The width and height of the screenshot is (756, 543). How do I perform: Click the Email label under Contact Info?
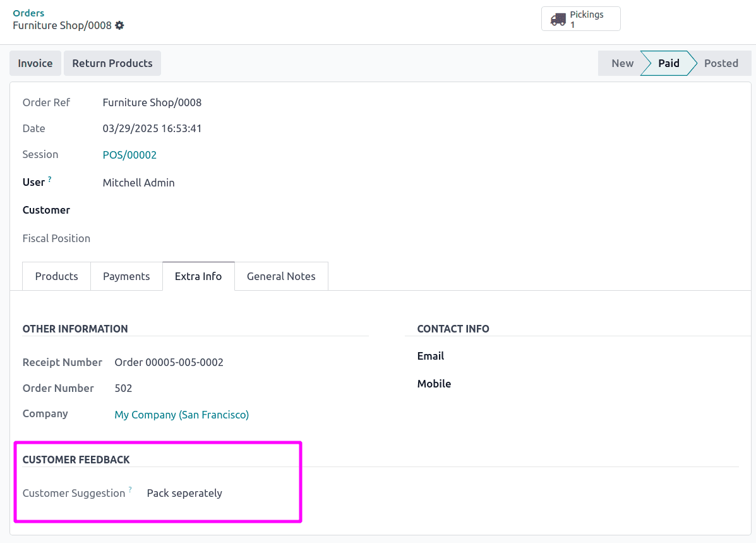[x=431, y=356]
